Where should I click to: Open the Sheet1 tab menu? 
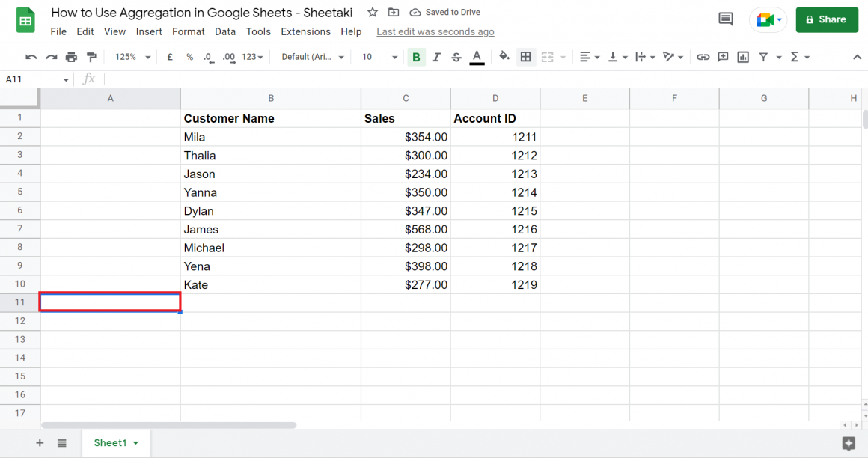pos(137,442)
